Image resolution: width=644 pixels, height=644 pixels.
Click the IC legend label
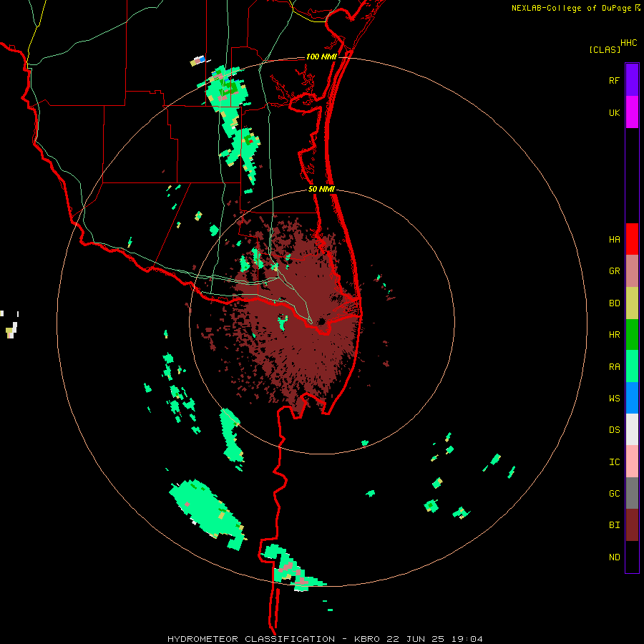614,462
